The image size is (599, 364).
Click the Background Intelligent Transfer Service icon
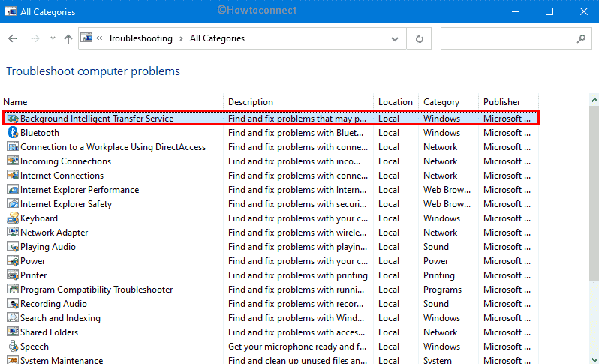[13, 119]
